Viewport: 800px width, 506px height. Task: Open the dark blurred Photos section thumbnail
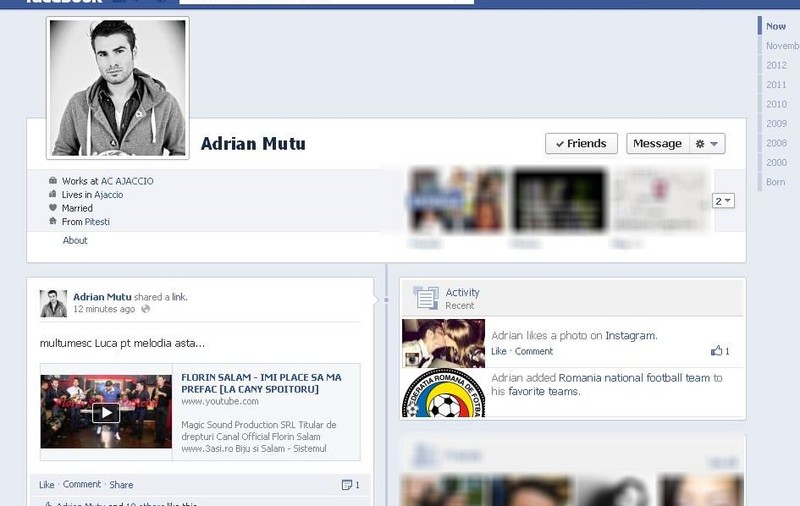pyautogui.click(x=559, y=201)
